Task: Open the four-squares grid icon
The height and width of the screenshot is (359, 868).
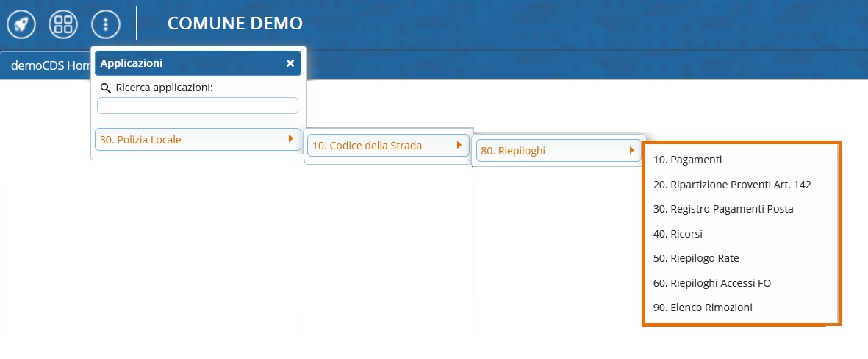Action: (x=62, y=24)
